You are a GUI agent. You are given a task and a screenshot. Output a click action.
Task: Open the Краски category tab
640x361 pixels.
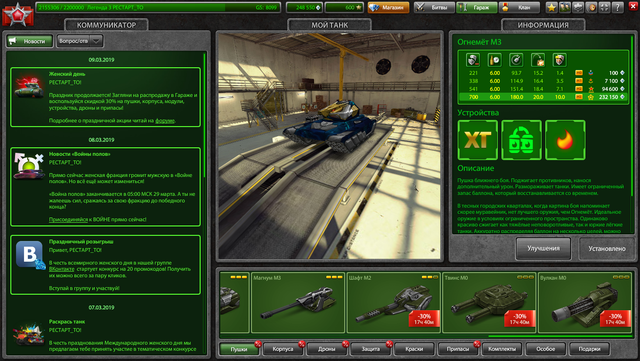point(414,349)
